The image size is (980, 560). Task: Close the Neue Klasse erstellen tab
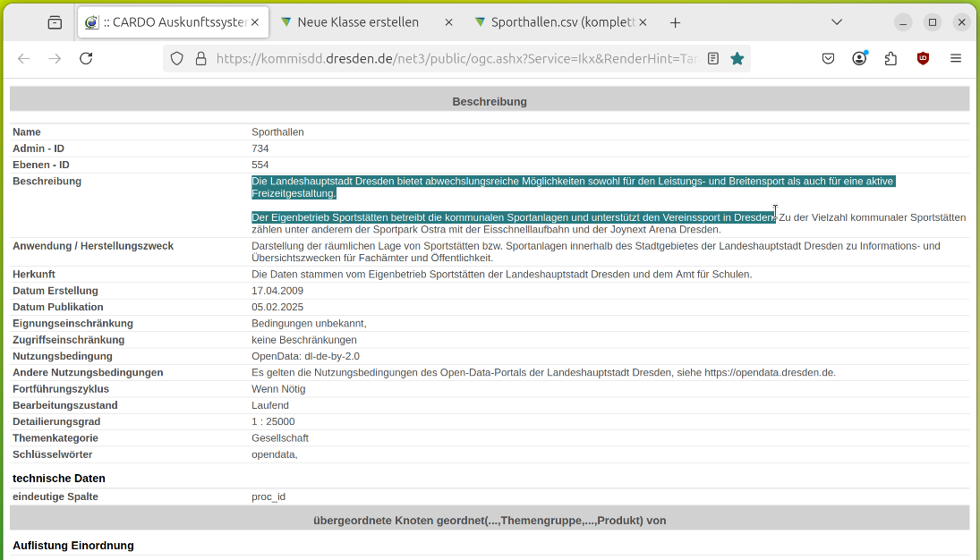(x=448, y=22)
